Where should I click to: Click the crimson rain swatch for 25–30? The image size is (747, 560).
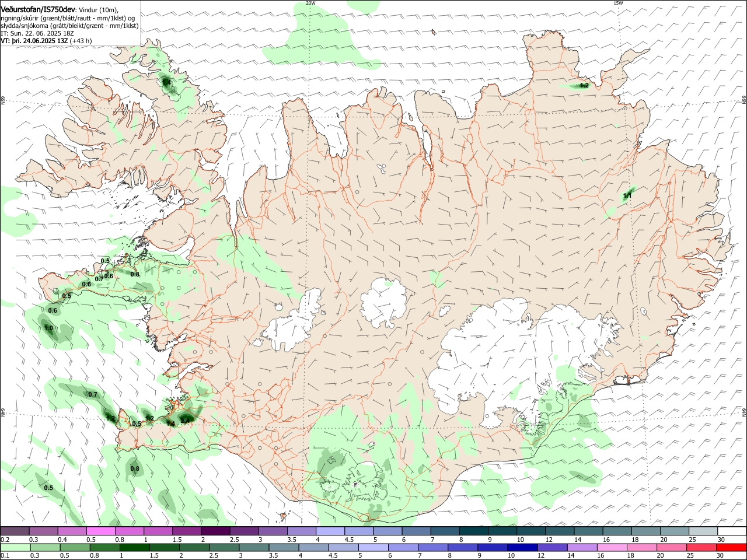tap(702, 548)
